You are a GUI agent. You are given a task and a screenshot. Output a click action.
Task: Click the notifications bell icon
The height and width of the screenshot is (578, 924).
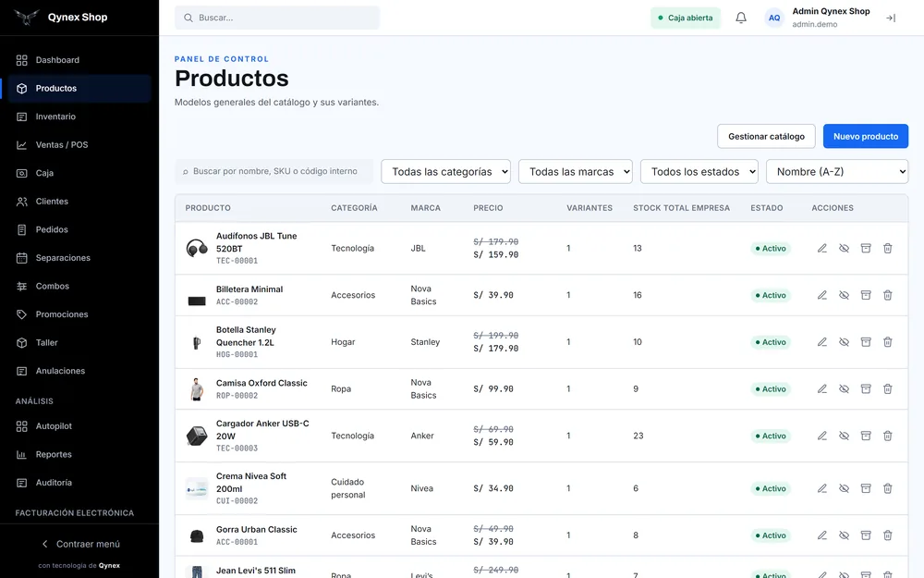741,18
